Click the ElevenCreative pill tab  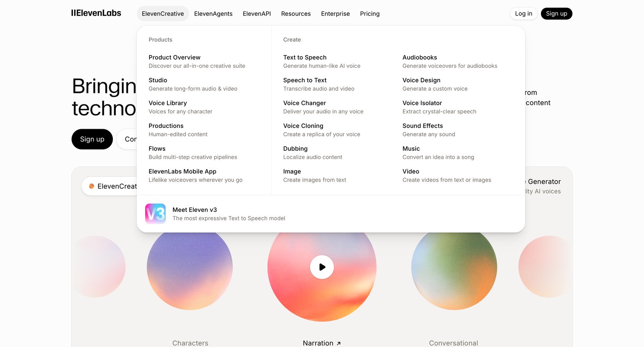(110, 186)
